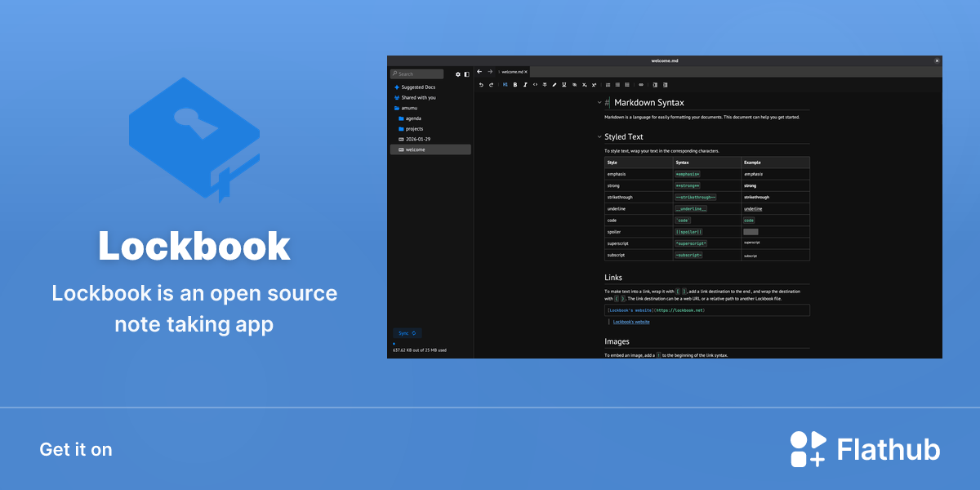
Task: Click the link syntax code block line
Action: point(707,310)
